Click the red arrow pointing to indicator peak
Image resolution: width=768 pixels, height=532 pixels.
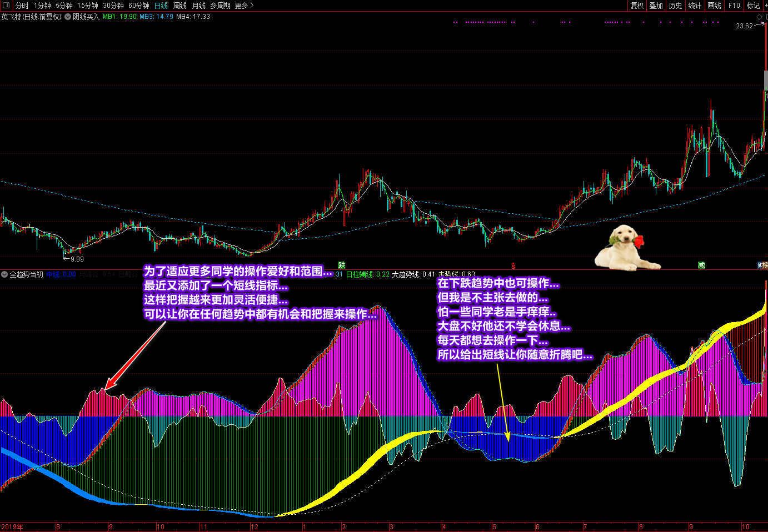tap(135, 355)
